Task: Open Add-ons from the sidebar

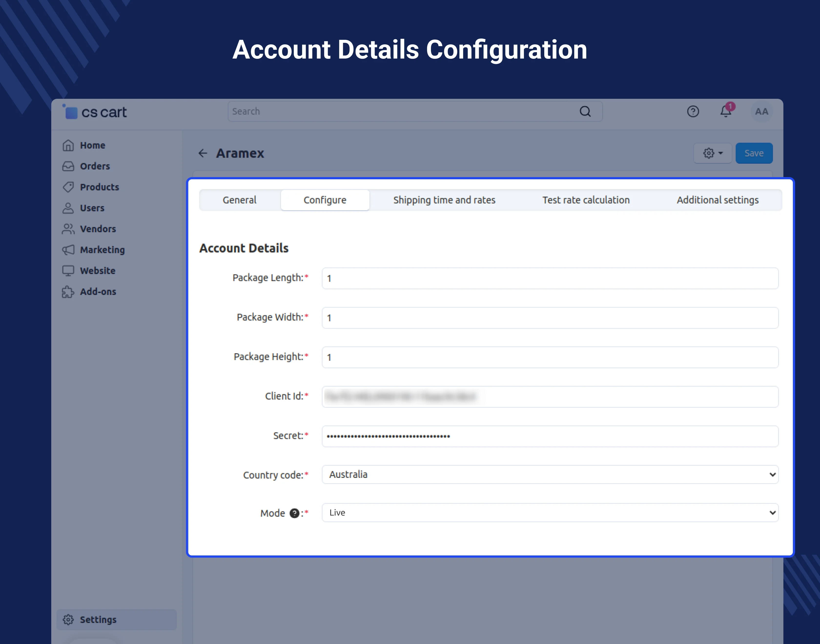Action: [x=98, y=292]
